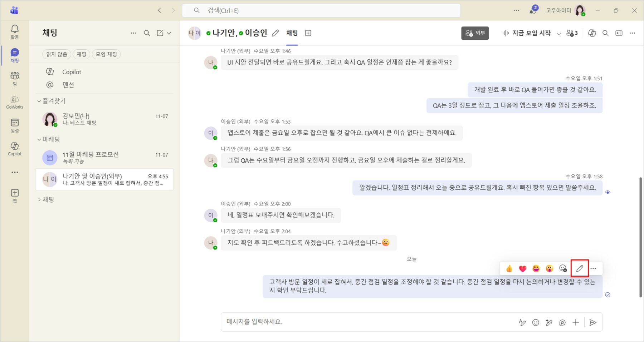Toggle the 읽지 않음 filter chip

(57, 54)
